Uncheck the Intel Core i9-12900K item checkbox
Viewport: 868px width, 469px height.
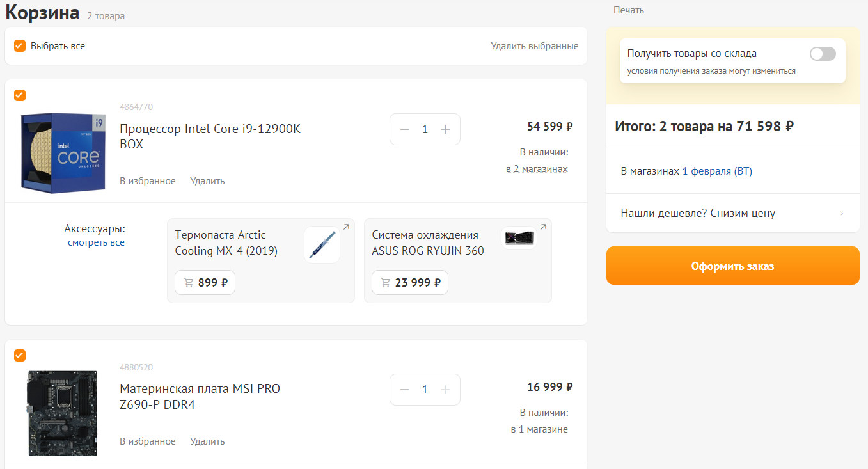20,95
